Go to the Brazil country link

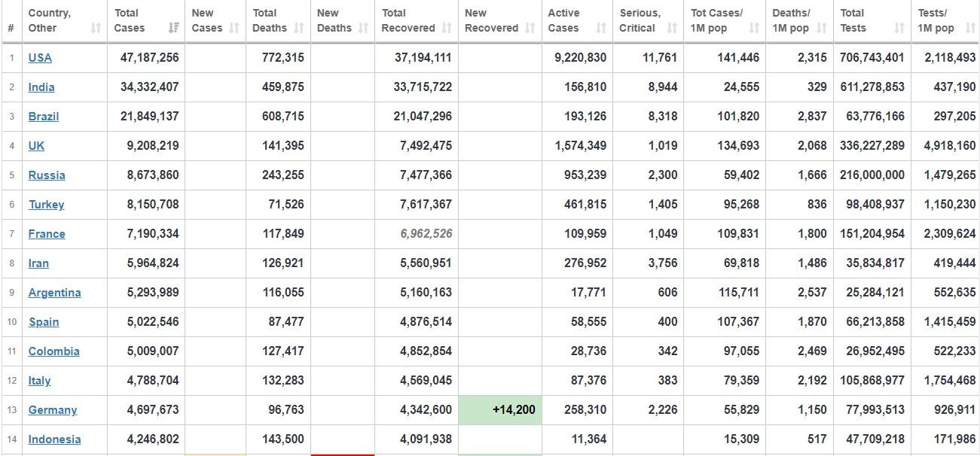click(44, 117)
